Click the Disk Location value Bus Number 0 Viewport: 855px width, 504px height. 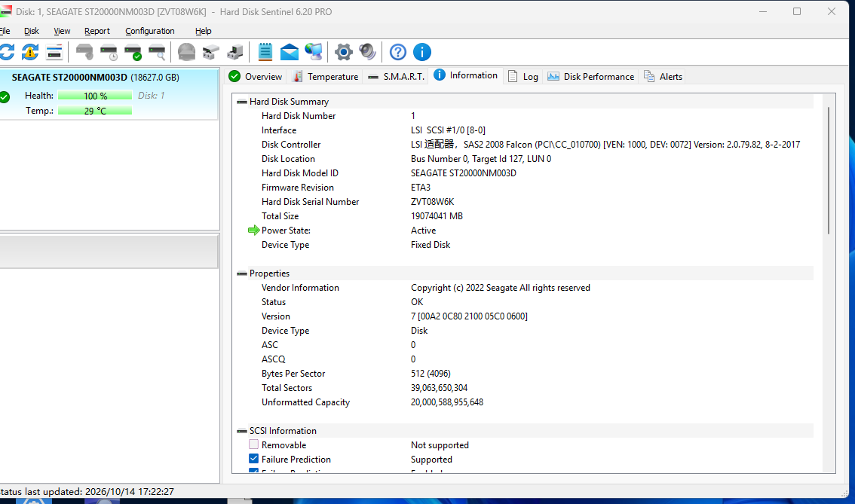point(481,159)
